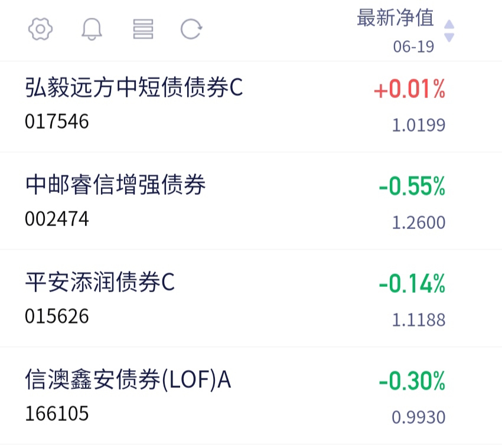Tap fund code 017546

point(57,122)
